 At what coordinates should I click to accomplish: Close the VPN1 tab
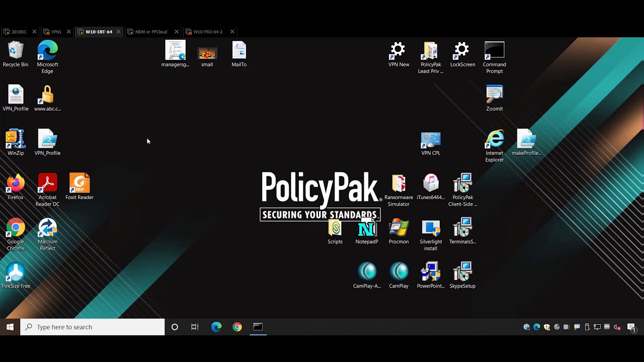(x=69, y=32)
